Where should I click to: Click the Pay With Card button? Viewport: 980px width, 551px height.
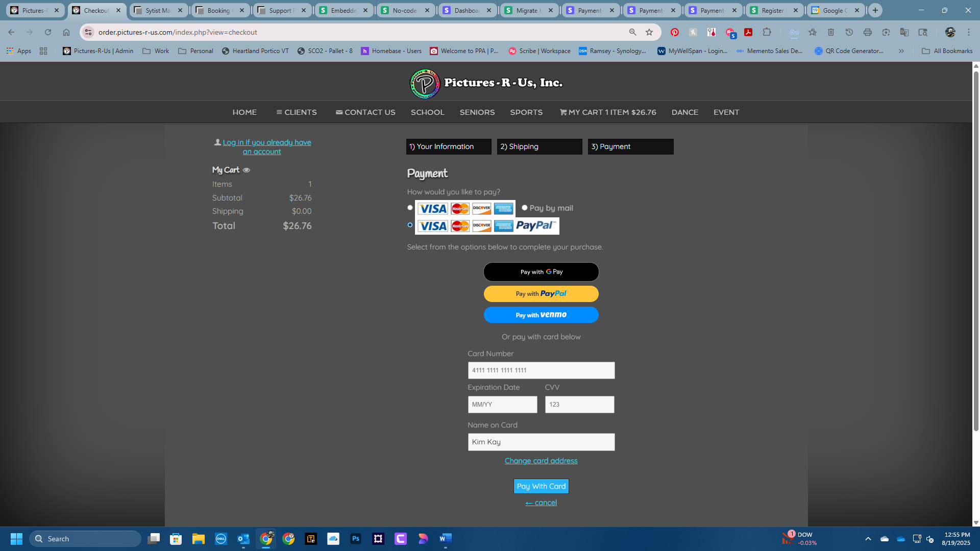click(541, 486)
